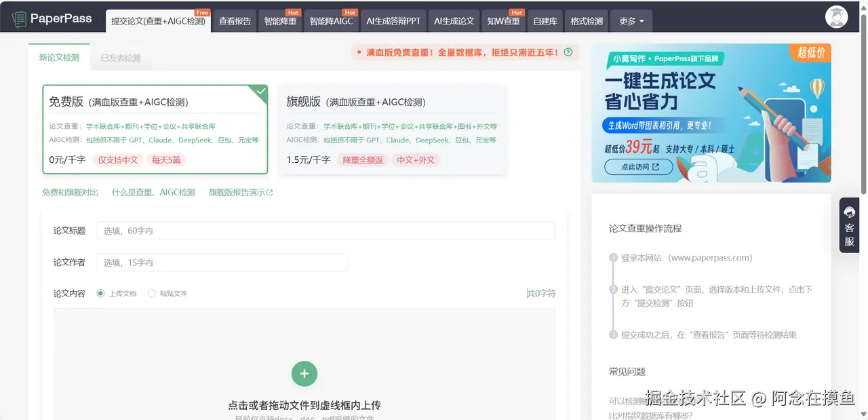Viewport: 868px width, 420px height.
Task: Open the 格式检测 nav tab
Action: click(x=587, y=21)
